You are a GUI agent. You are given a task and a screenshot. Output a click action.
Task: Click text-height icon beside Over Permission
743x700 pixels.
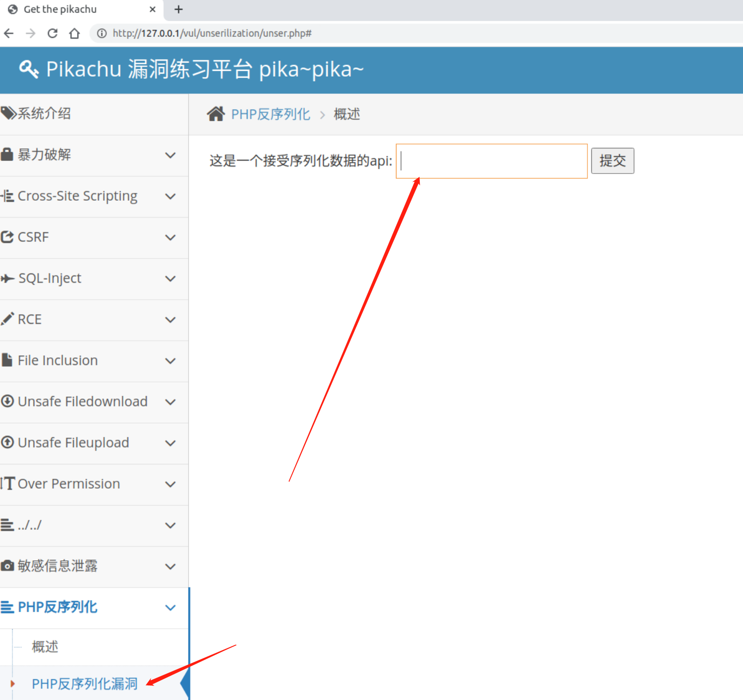pos(8,483)
